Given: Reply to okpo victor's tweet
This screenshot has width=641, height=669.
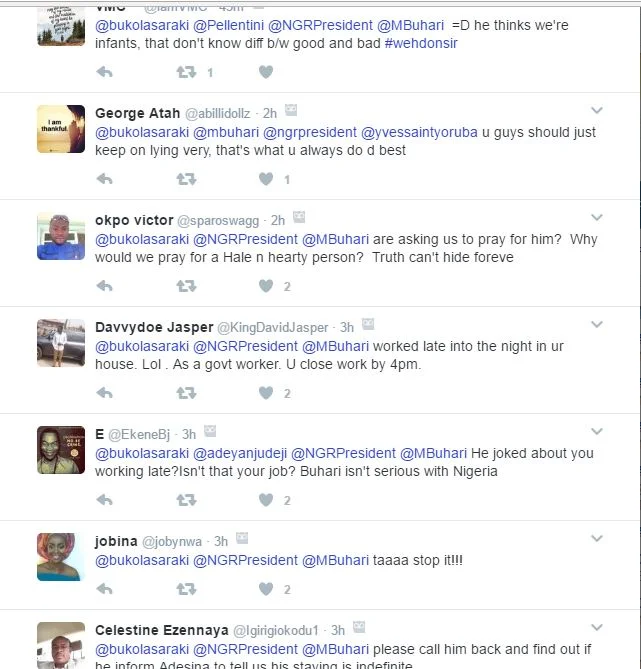Looking at the screenshot, I should (x=104, y=286).
